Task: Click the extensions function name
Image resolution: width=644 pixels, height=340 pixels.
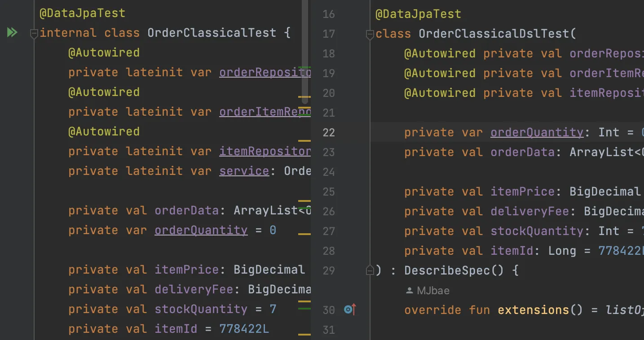Action: (x=533, y=310)
